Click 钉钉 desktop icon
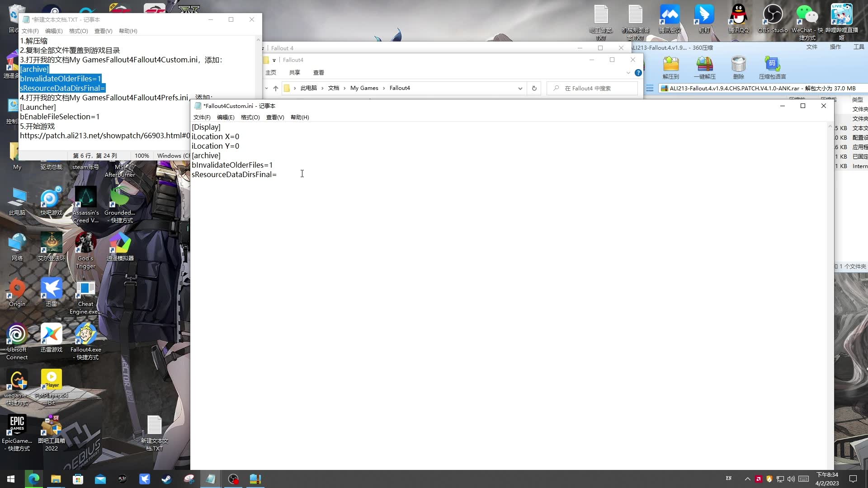 pyautogui.click(x=704, y=19)
